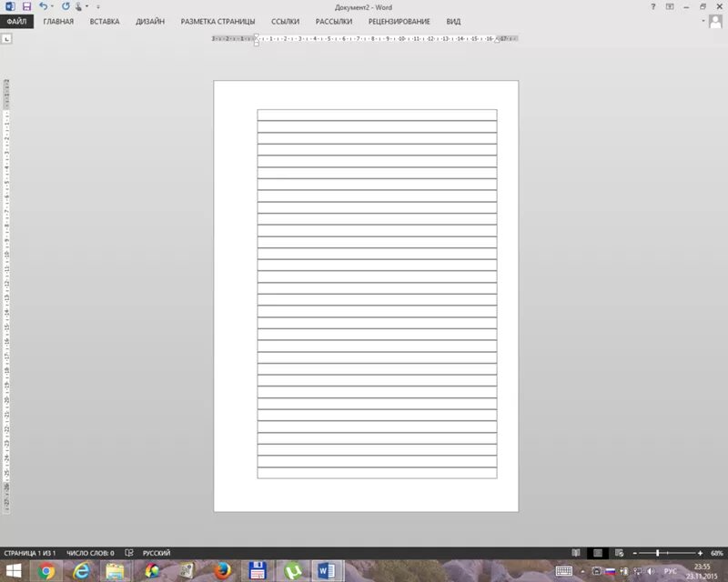728x582 pixels.
Task: Save the document with the floppy icon
Action: [27, 6]
